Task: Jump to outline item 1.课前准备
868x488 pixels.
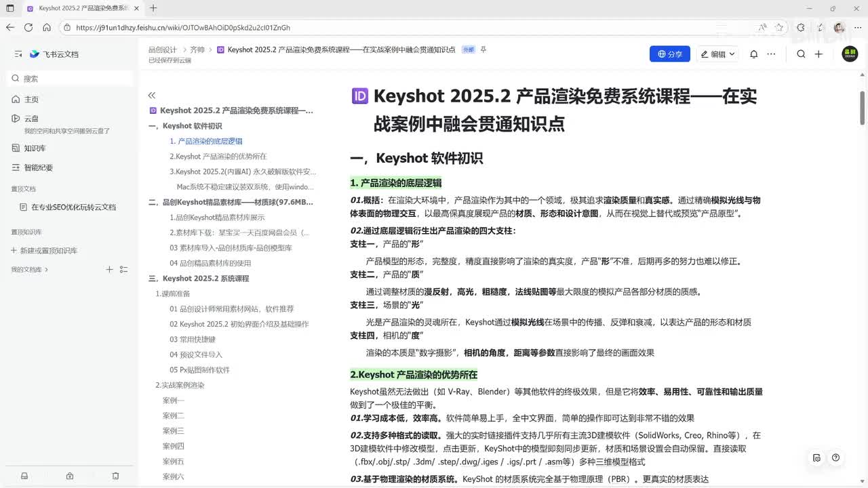Action: (173, 293)
